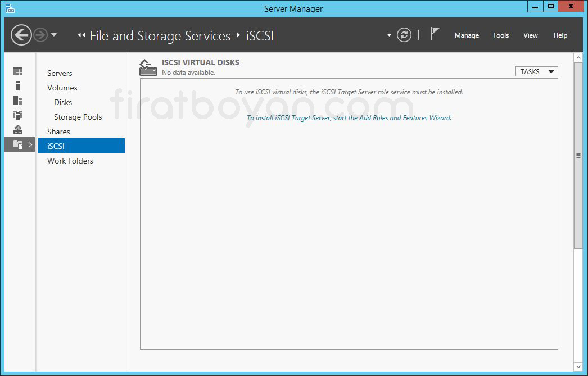Click the sidebar icon above File and Storage Services

point(18,130)
